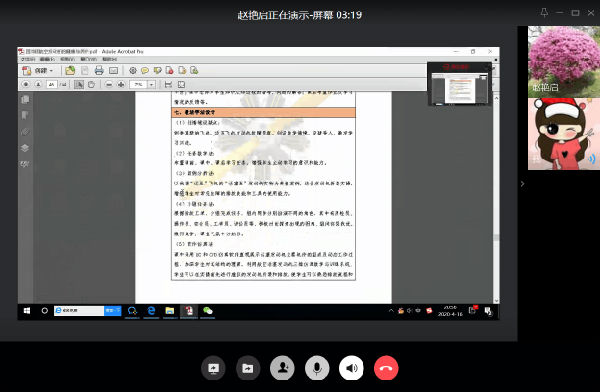Open the first menu in Acrobat menu bar
This screenshot has height=392, width=600.
28,59
